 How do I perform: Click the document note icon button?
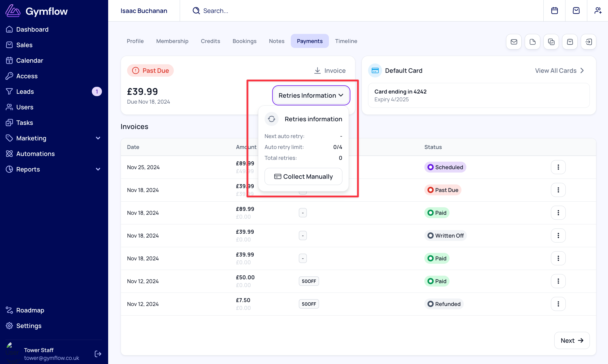532,42
